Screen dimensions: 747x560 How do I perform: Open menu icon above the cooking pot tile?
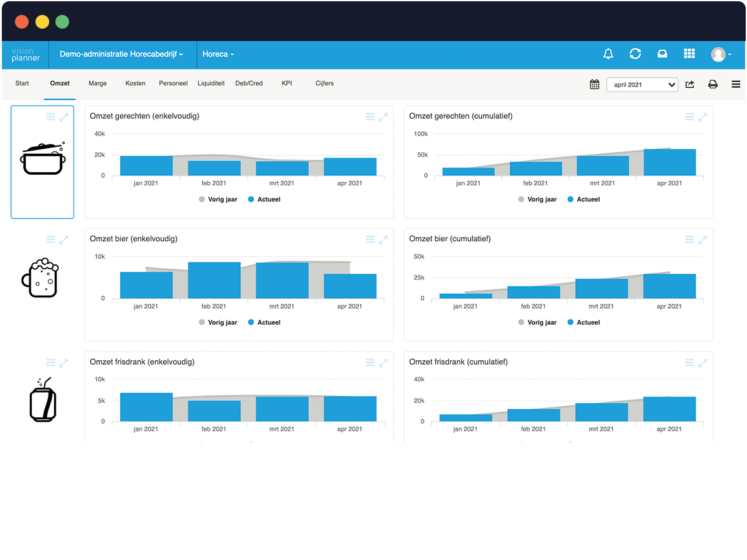[x=51, y=116]
